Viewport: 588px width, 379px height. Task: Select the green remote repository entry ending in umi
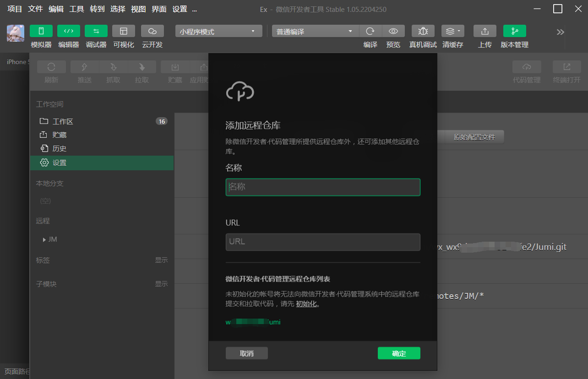[253, 322]
